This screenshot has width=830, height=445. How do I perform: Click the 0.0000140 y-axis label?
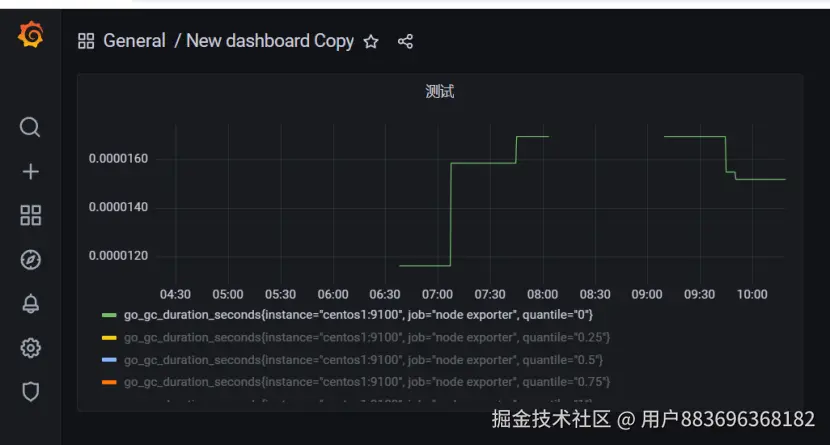[119, 207]
